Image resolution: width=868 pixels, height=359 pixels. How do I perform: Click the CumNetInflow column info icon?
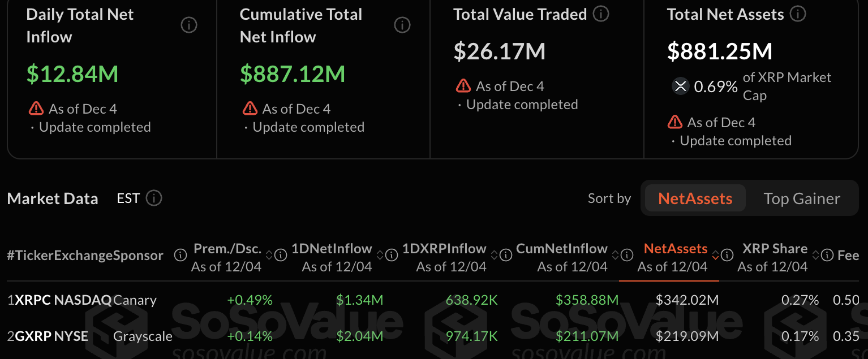click(x=626, y=255)
